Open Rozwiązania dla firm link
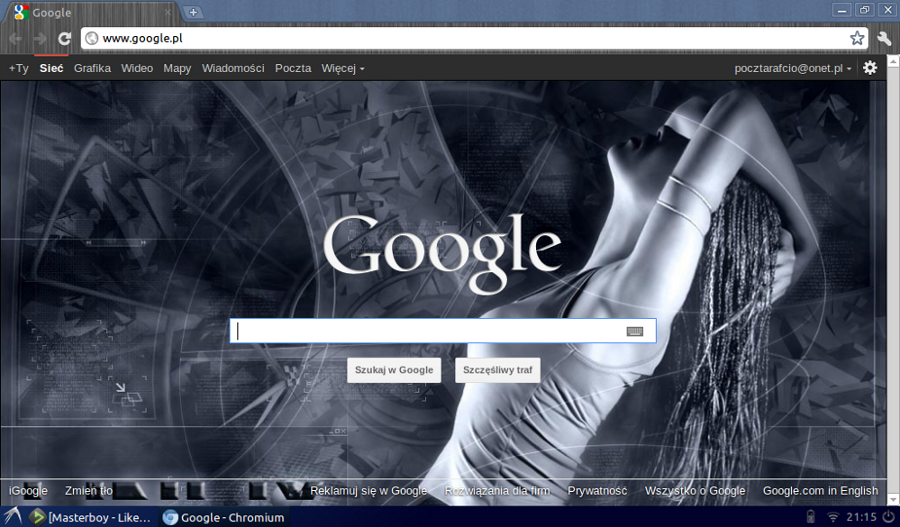Screen dimensions: 900x527 (497, 491)
